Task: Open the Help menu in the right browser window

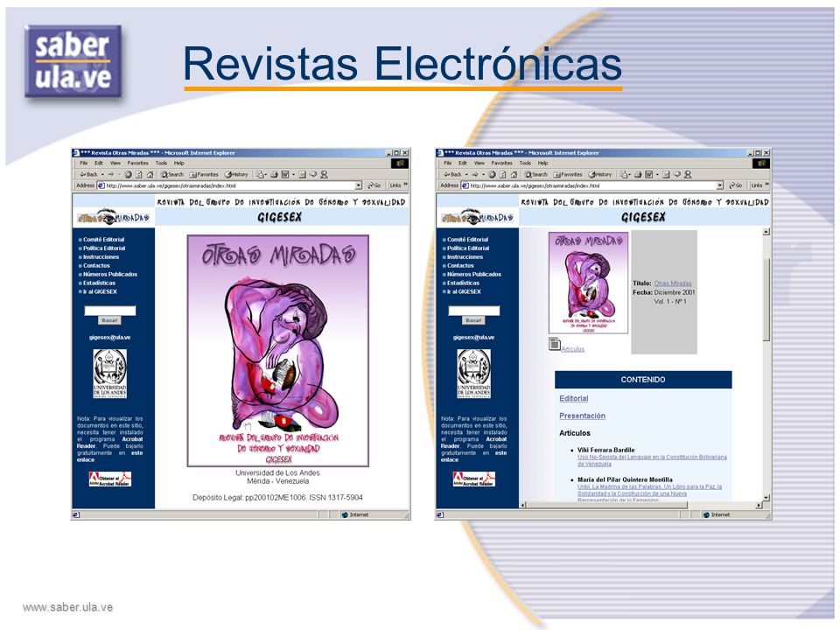Action: [542, 163]
